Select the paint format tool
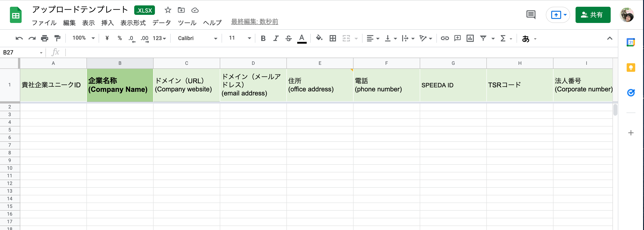This screenshot has width=644, height=230. (57, 38)
